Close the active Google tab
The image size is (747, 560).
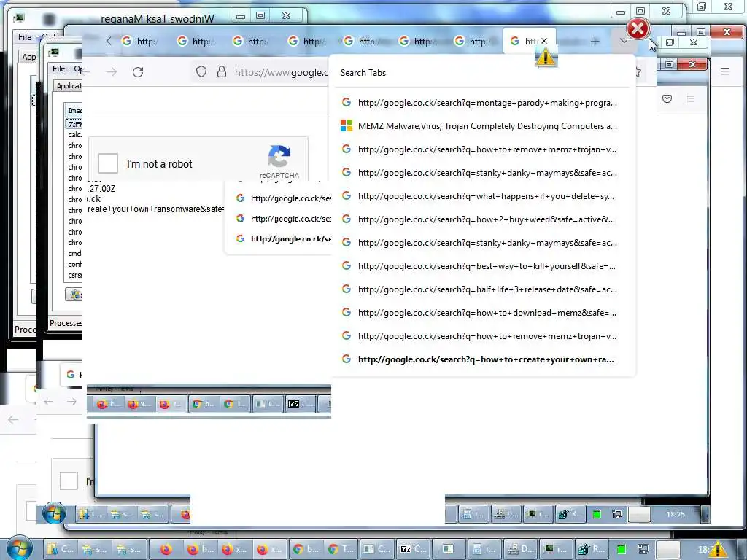(x=544, y=41)
